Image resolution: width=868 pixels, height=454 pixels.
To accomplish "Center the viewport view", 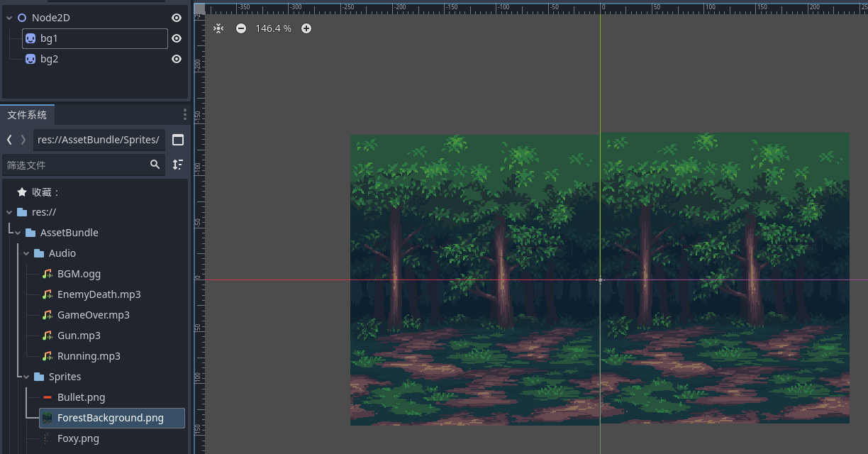I will click(218, 28).
